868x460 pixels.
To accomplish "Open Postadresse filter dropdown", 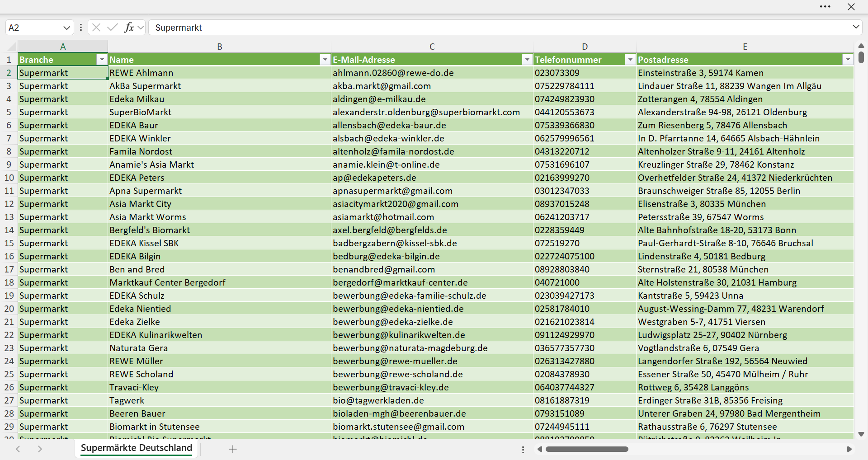I will [x=848, y=60].
